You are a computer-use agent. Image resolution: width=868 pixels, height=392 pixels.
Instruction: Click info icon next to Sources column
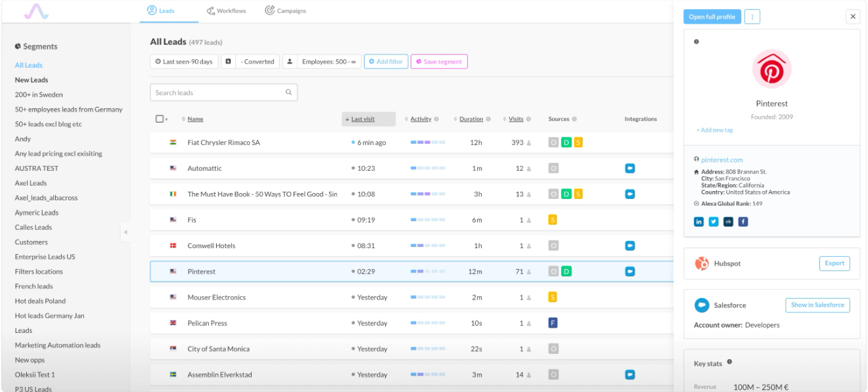click(x=574, y=119)
